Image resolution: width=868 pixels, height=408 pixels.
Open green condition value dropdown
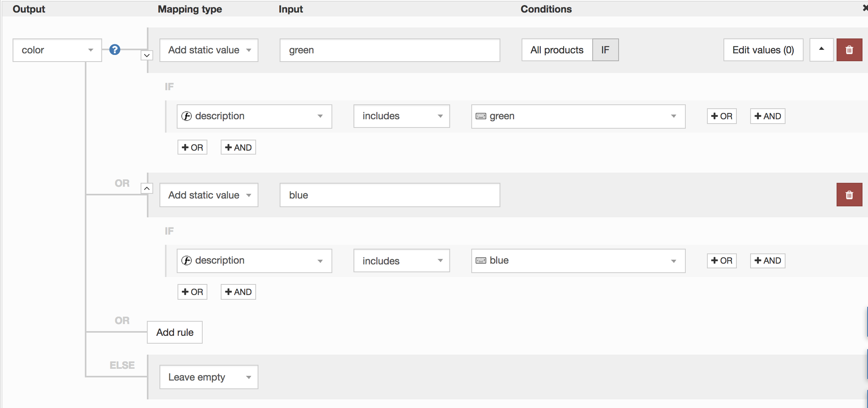pos(578,116)
